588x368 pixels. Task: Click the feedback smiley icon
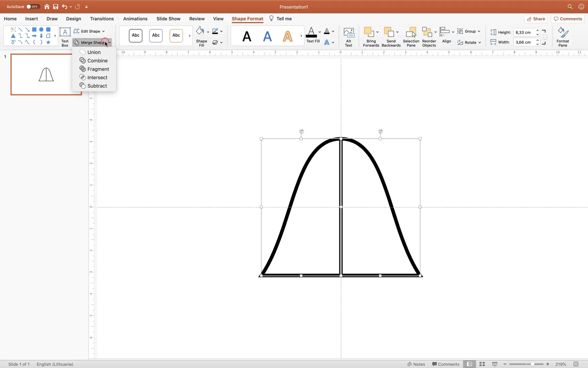click(x=581, y=6)
